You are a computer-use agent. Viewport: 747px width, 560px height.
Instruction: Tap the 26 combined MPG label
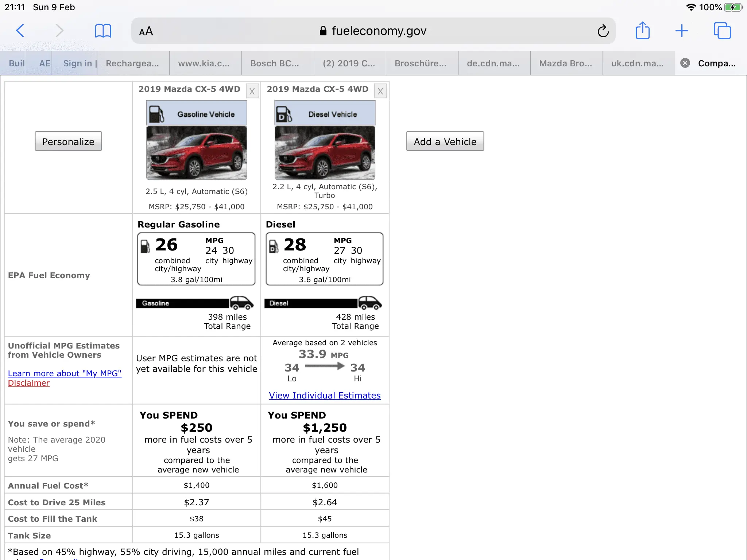(166, 245)
